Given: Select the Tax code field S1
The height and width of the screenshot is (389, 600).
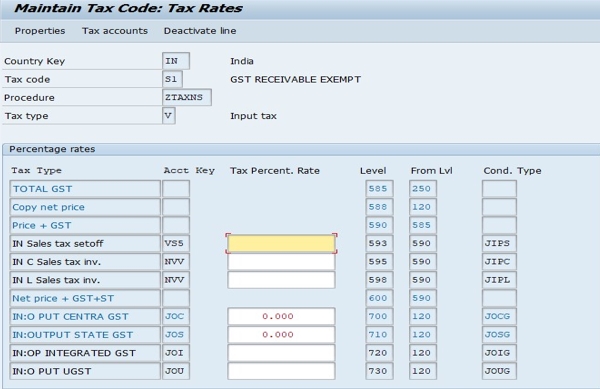Looking at the screenshot, I should click(x=172, y=79).
